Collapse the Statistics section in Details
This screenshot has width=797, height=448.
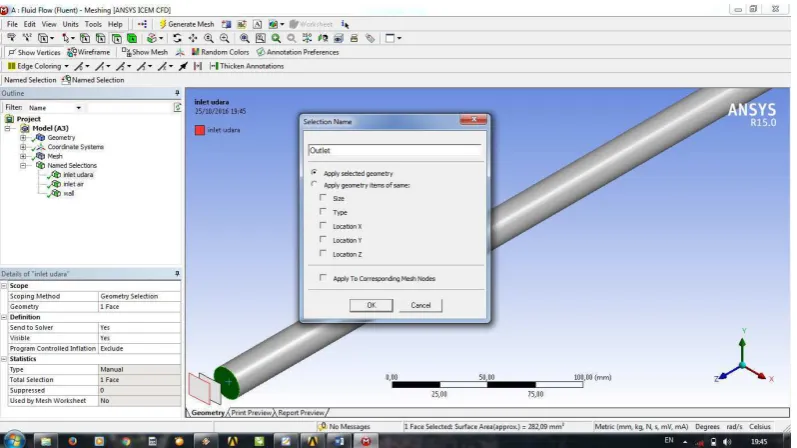[x=4, y=359]
